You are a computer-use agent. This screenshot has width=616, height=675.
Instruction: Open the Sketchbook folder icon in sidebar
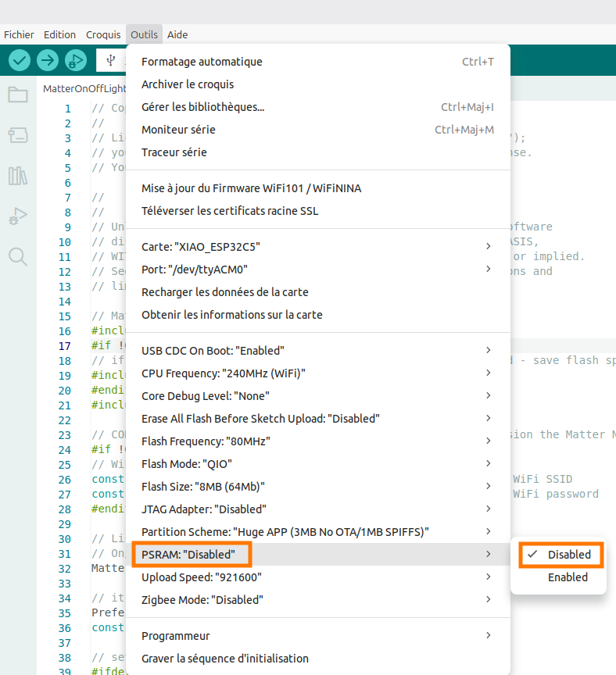(x=18, y=95)
